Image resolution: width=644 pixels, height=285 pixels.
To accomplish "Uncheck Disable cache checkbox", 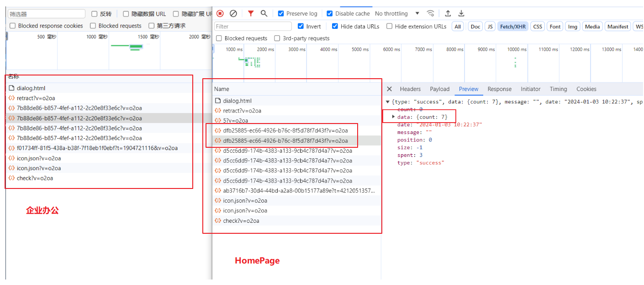I will (330, 14).
